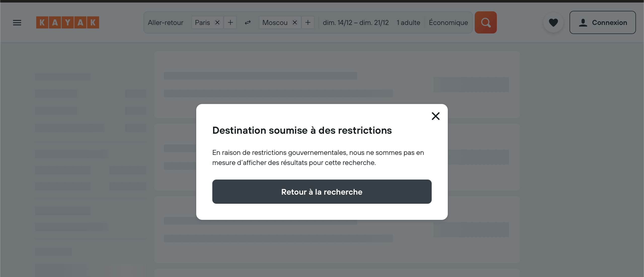
Task: Edit the Paris origin field
Action: tap(203, 22)
